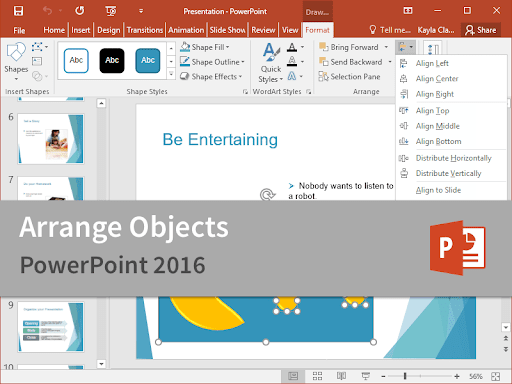The image size is (512, 384).
Task: Choose Align Middle from menu
Action: [451, 126]
